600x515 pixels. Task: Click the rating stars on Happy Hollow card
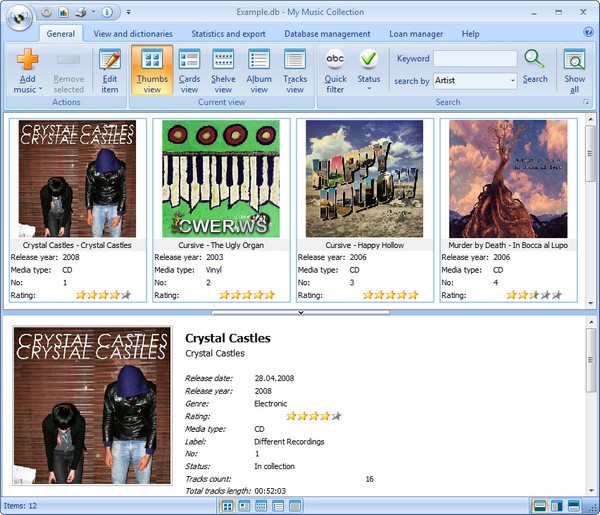coord(391,295)
